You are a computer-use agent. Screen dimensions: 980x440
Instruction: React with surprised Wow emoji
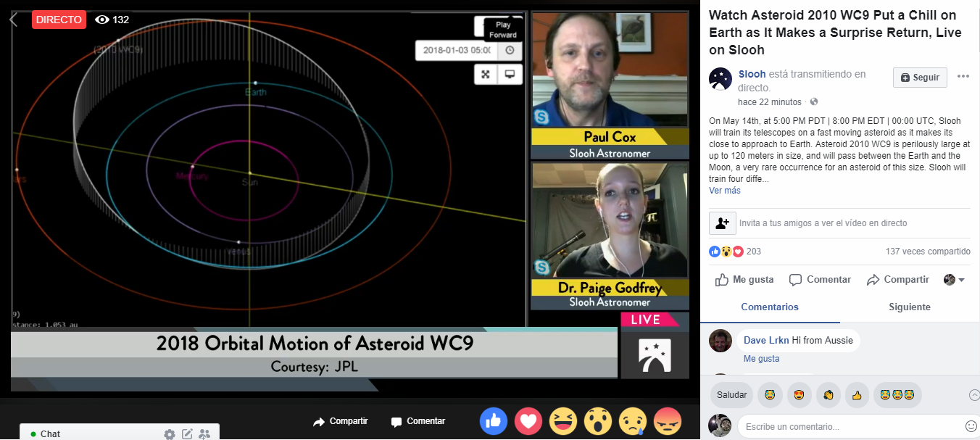[598, 420]
